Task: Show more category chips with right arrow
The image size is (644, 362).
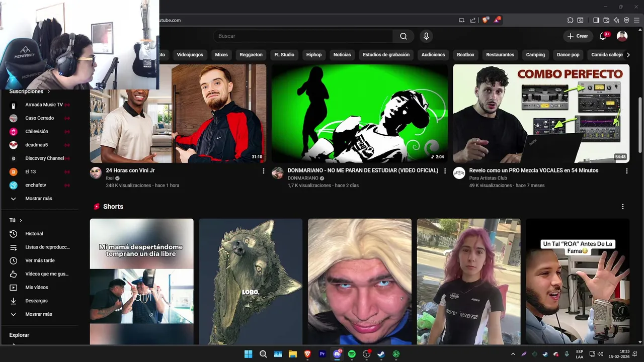Action: click(x=628, y=55)
